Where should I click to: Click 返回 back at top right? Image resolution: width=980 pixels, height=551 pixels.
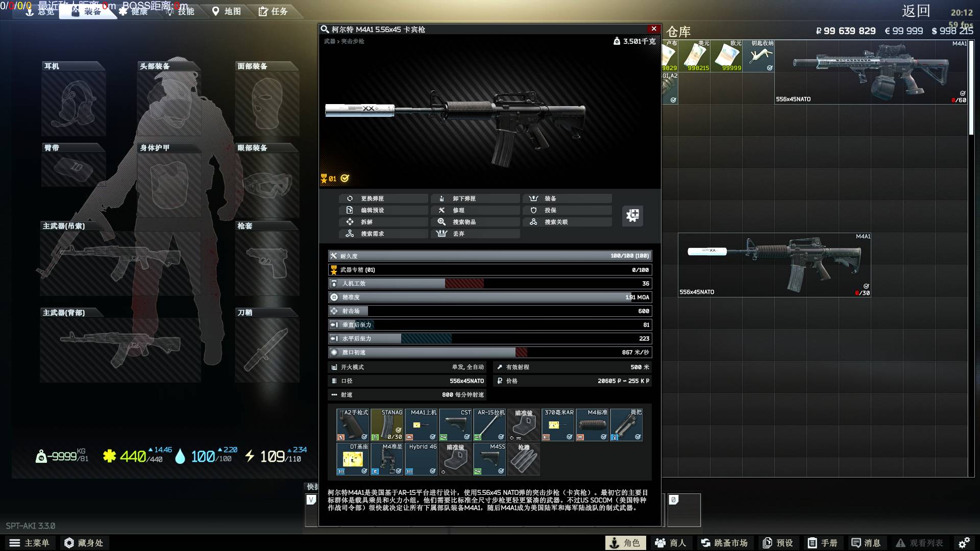(x=916, y=11)
